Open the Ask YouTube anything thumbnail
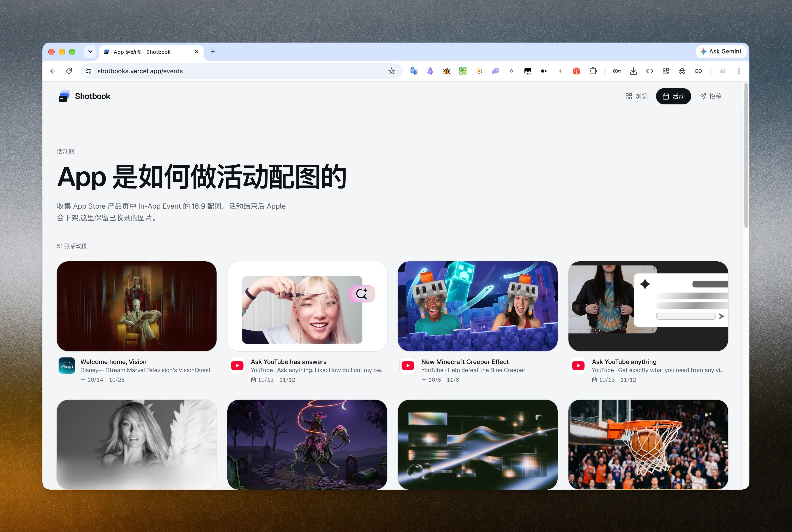 click(x=648, y=306)
